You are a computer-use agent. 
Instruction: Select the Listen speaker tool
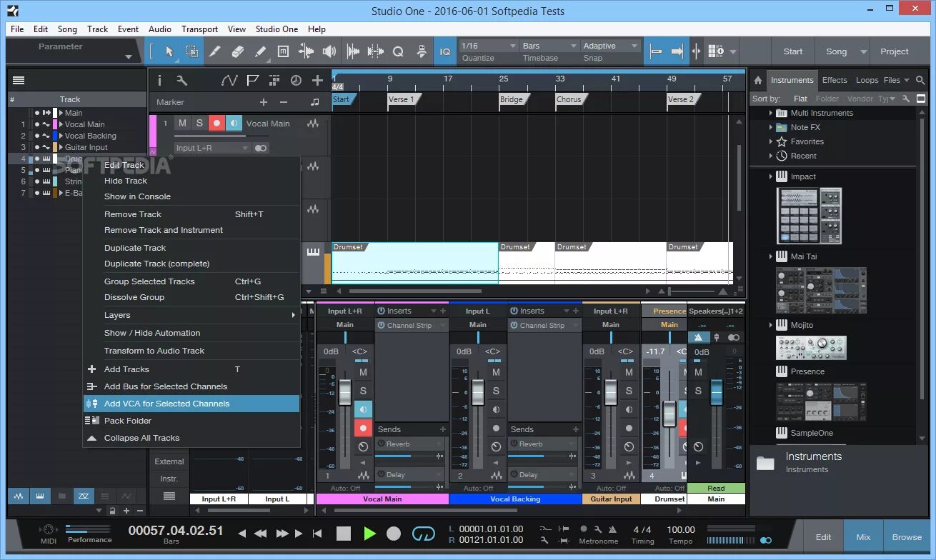[329, 51]
